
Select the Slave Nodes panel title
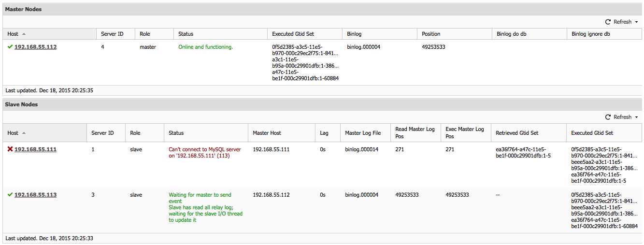point(21,104)
